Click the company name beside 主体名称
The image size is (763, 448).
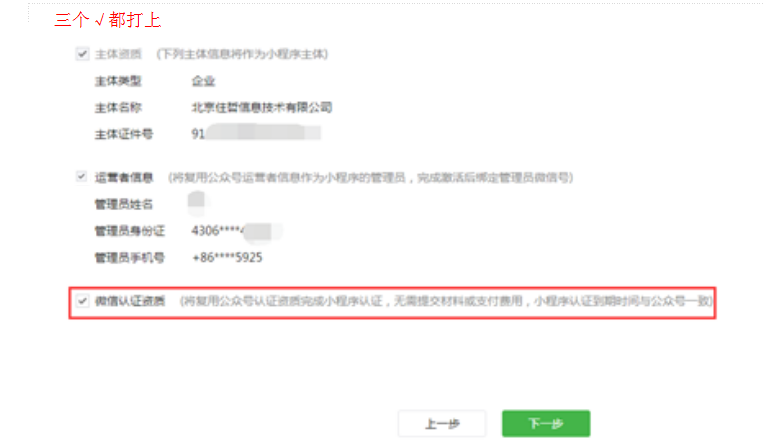coord(262,108)
